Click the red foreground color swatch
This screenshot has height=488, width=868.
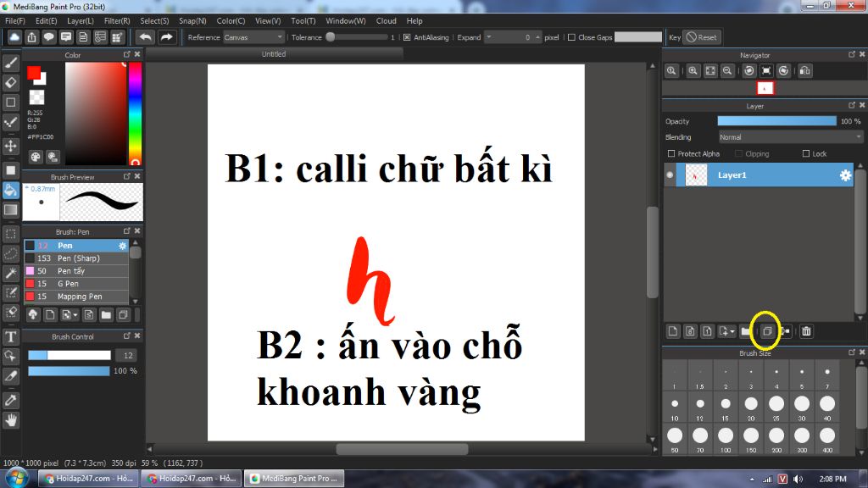33,73
